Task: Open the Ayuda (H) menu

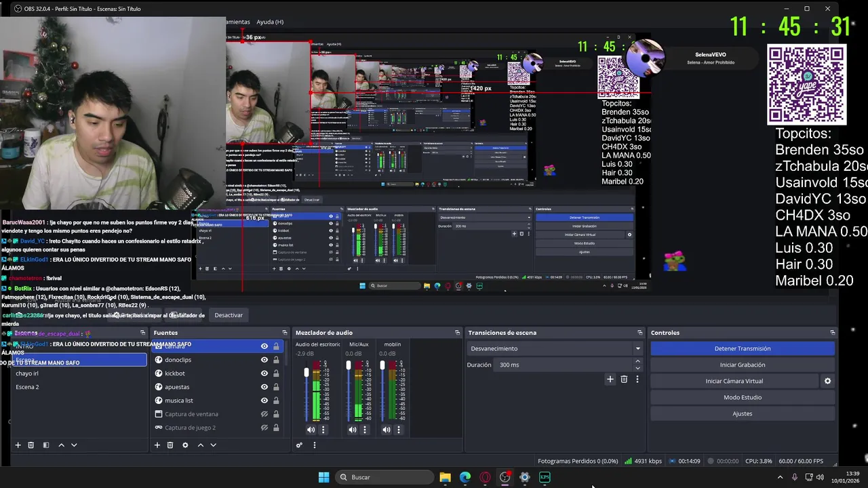Action: [270, 22]
